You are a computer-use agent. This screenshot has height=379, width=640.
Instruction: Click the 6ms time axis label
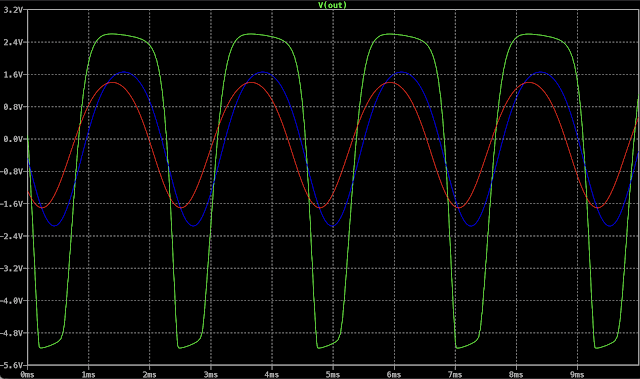tap(394, 375)
